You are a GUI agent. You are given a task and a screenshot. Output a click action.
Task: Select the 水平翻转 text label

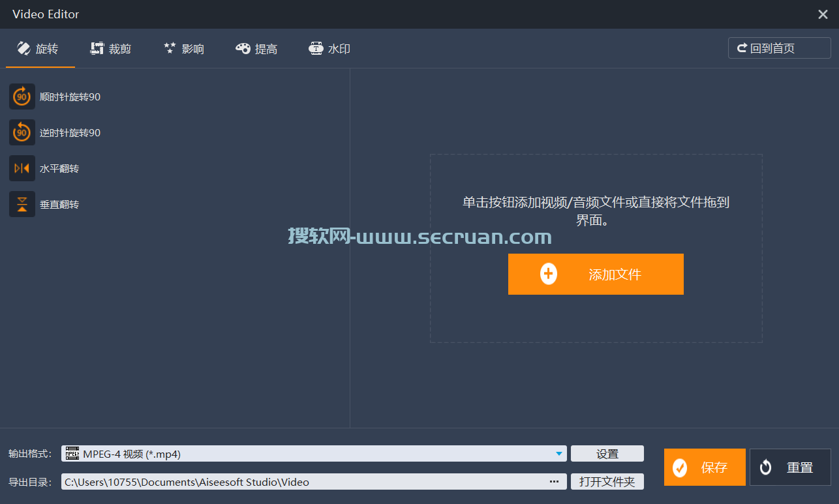(59, 169)
